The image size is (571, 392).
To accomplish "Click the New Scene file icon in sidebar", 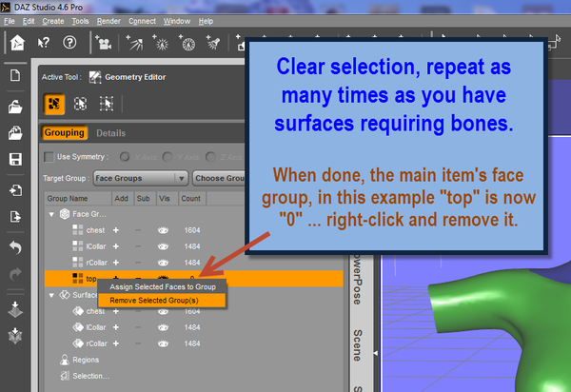I will click(15, 76).
